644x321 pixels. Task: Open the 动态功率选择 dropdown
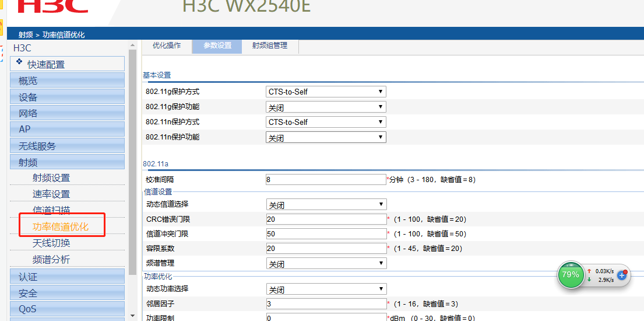pos(326,289)
